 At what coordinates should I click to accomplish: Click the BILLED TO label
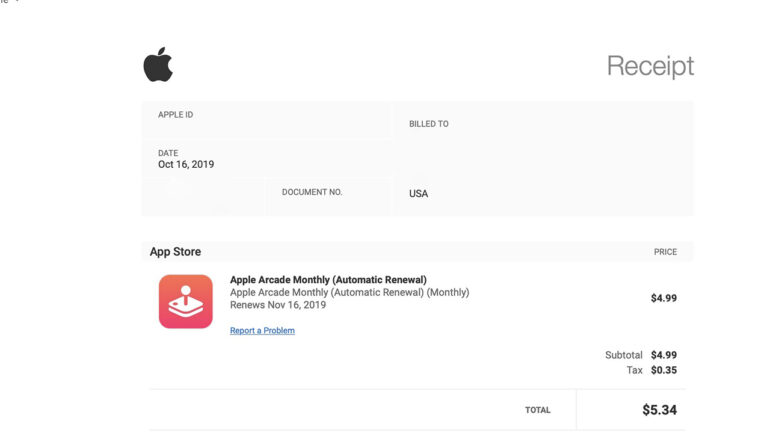[x=428, y=124]
